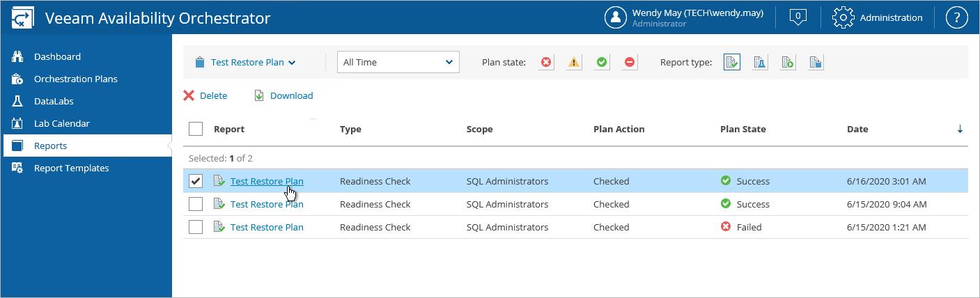Click the Failed status in last row
This screenshot has width=980, height=298.
pos(749,227)
